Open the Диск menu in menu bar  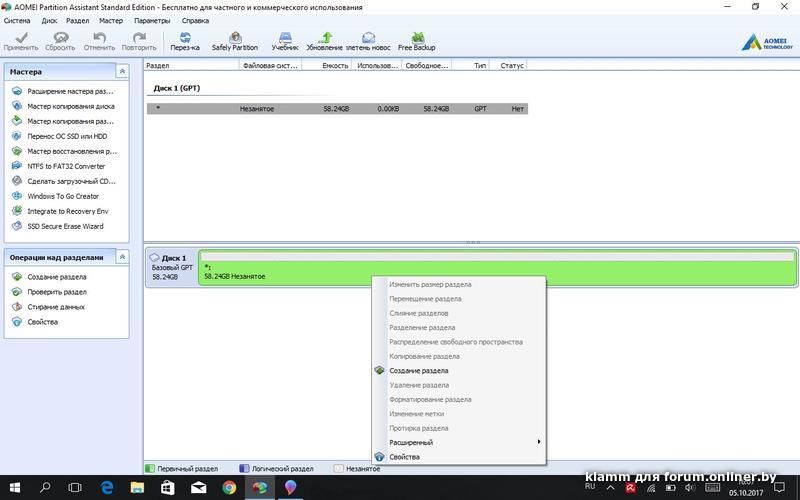(x=48, y=20)
